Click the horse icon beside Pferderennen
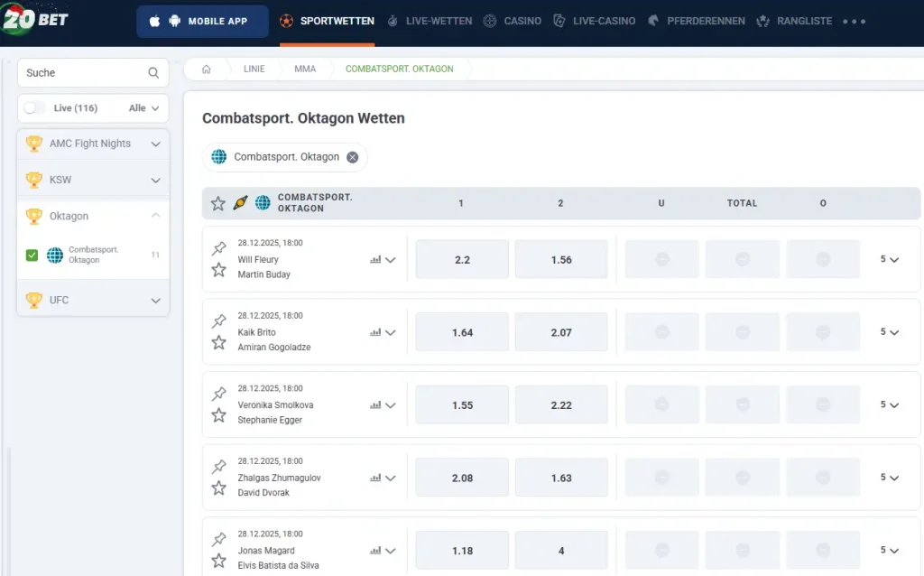Screen dimensions: 924x576 tap(651, 20)
